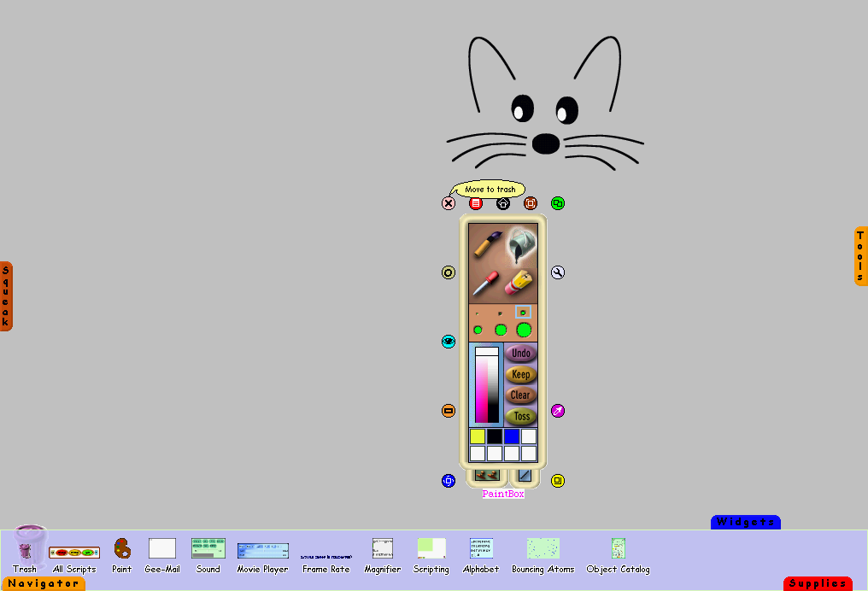Click the green duplicate halo handle

pyautogui.click(x=558, y=203)
